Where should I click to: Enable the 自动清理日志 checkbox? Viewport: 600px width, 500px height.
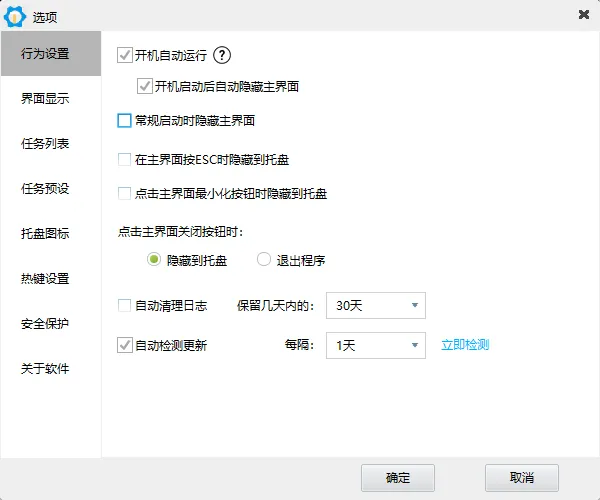click(x=124, y=305)
